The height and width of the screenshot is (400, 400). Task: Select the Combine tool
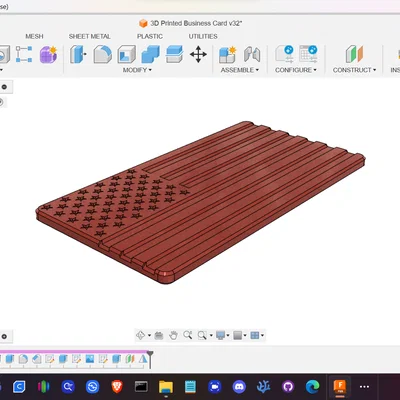[150, 55]
